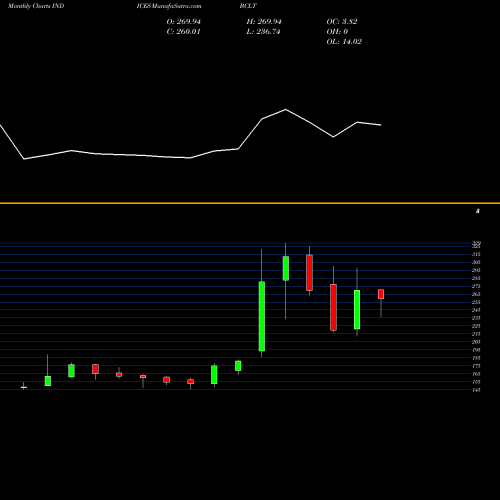The image size is (500, 500).
Task: Click the 145 price axis label
Action: pos(476,390)
